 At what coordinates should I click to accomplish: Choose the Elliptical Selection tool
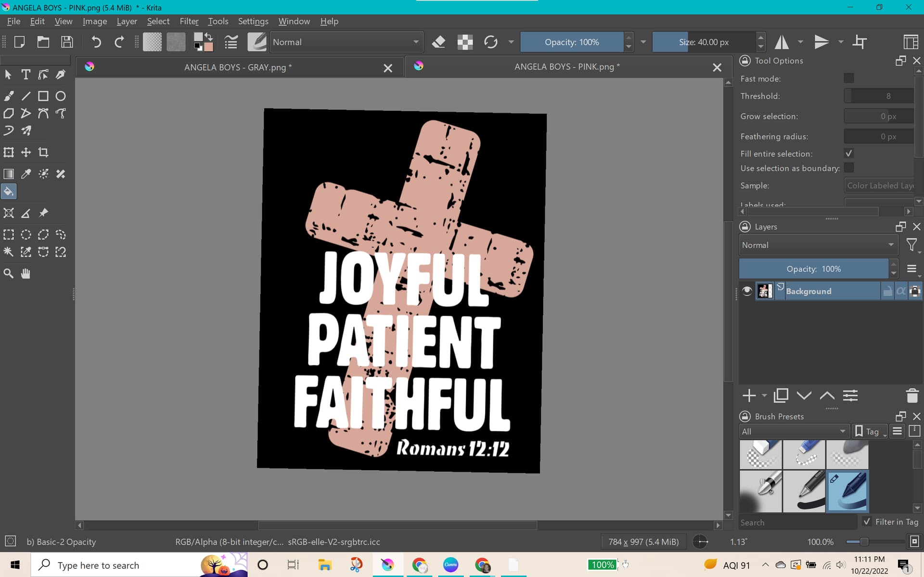point(26,235)
